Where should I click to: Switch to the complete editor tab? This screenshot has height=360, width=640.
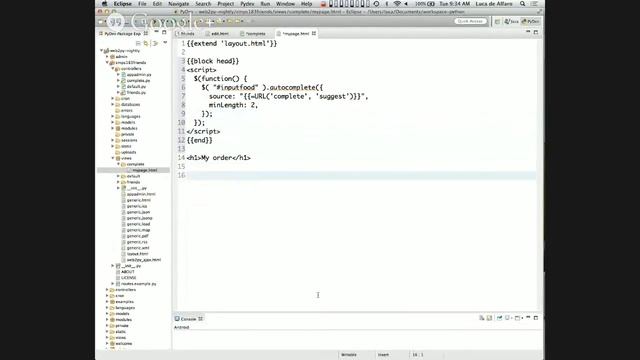tap(253, 33)
